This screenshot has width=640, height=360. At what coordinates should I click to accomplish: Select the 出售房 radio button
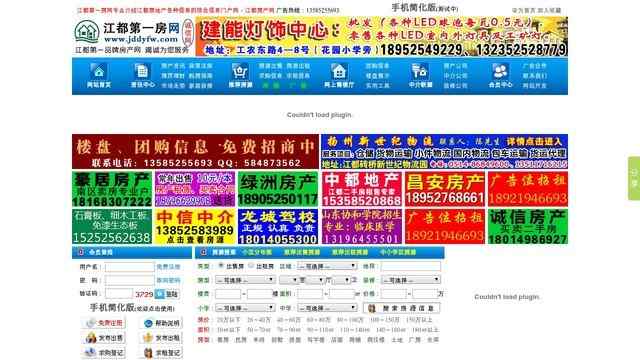[221, 266]
